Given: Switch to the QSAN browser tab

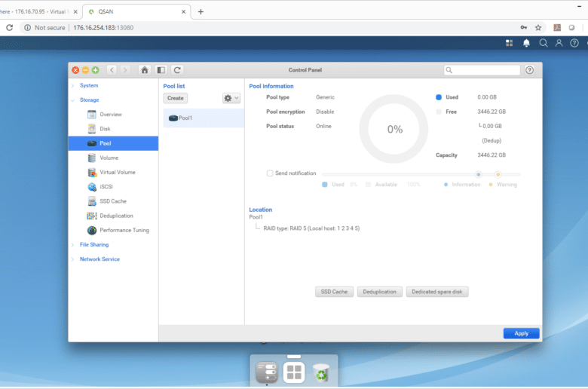Looking at the screenshot, I should [x=136, y=11].
